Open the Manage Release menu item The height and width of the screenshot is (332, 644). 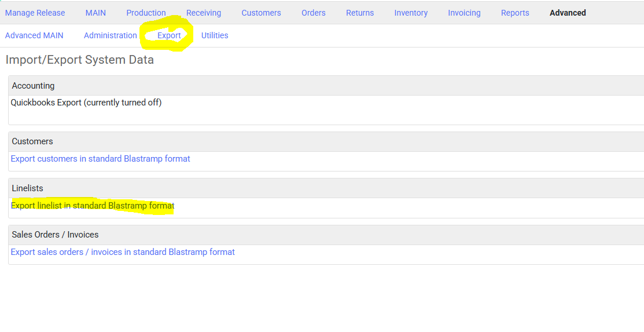click(x=35, y=13)
